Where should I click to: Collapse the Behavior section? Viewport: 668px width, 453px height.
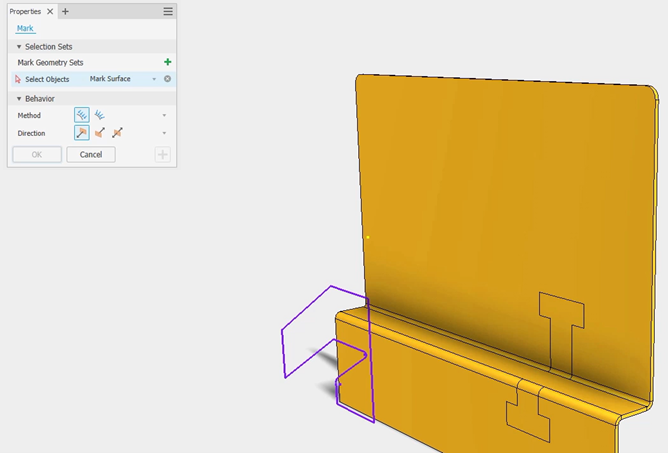[19, 98]
